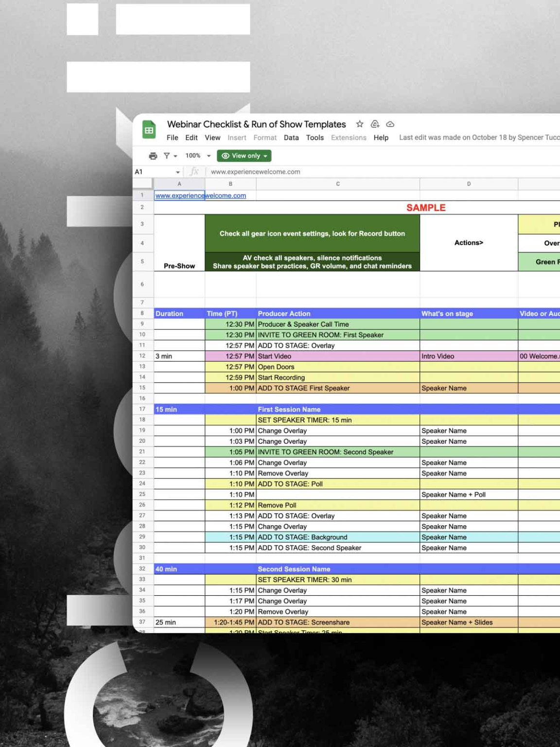
Task: Select column D by its header
Action: pyautogui.click(x=469, y=184)
